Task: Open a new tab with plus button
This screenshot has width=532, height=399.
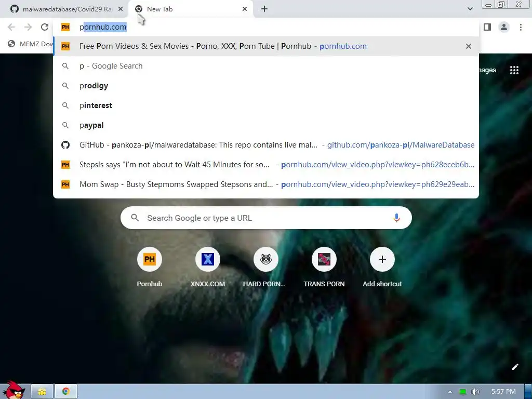Action: [264, 9]
